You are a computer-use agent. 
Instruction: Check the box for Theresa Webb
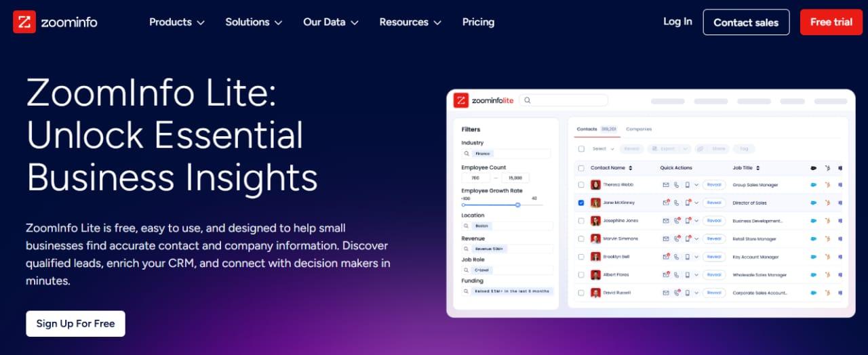[x=581, y=185]
